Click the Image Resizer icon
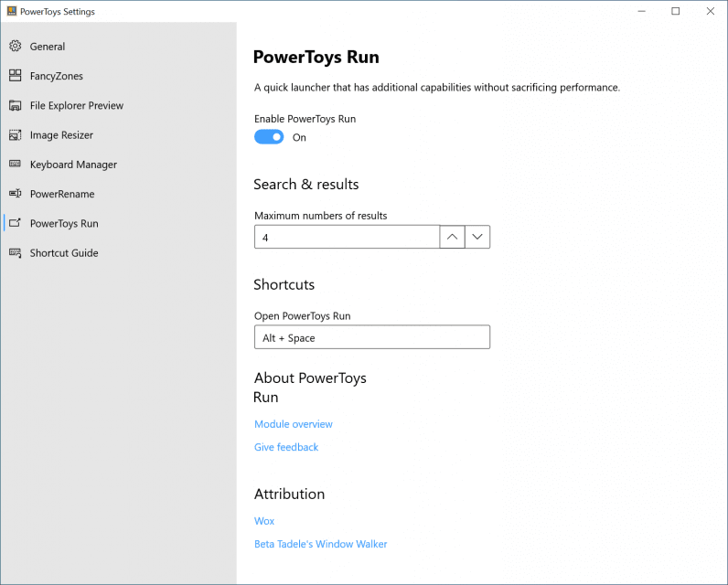 click(x=15, y=135)
